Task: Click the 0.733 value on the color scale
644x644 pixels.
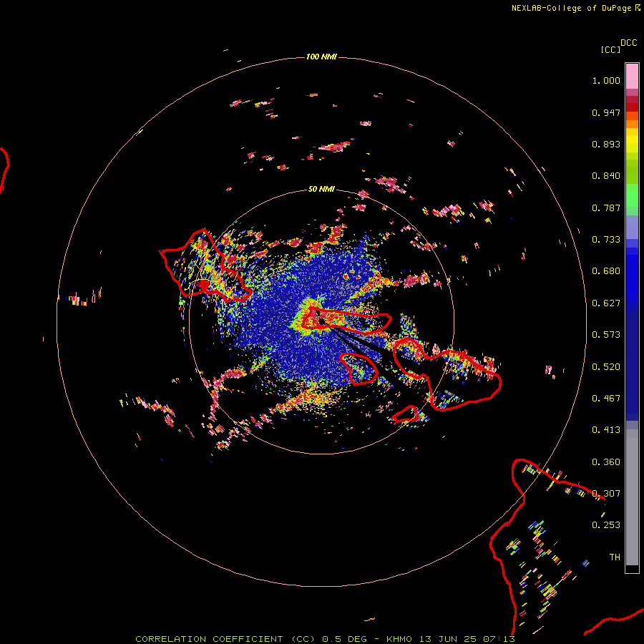Action: (x=606, y=240)
